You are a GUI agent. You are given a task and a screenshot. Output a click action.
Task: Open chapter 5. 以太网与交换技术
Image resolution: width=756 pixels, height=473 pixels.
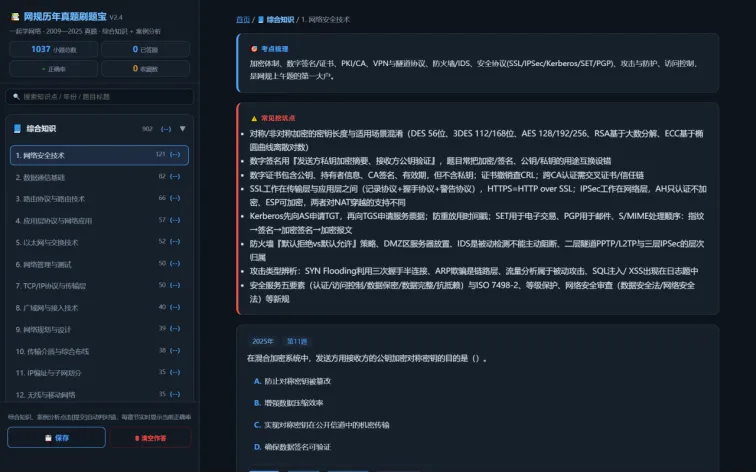tap(99, 242)
